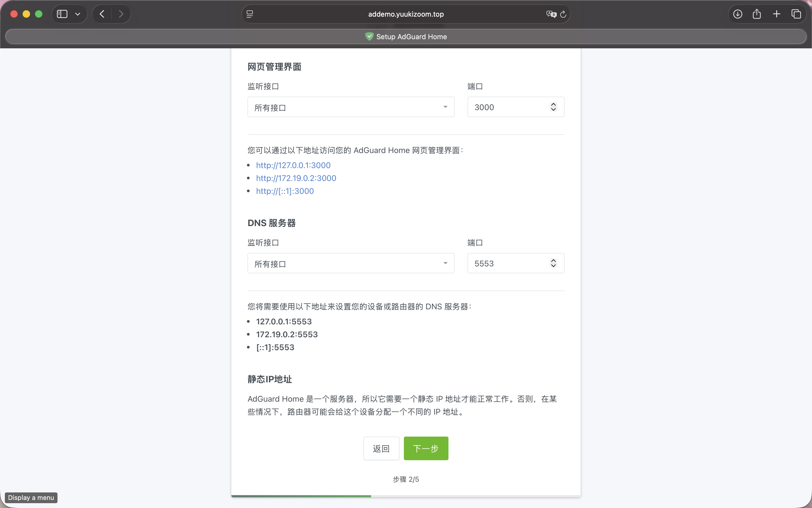Click the 127.0.0.1:5553 DNS address text

pyautogui.click(x=284, y=322)
